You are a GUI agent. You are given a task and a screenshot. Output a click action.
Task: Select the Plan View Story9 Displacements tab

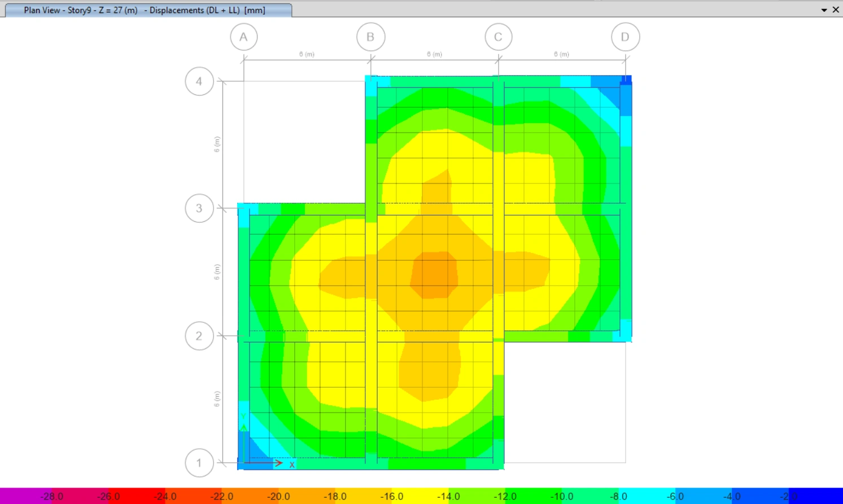click(148, 10)
